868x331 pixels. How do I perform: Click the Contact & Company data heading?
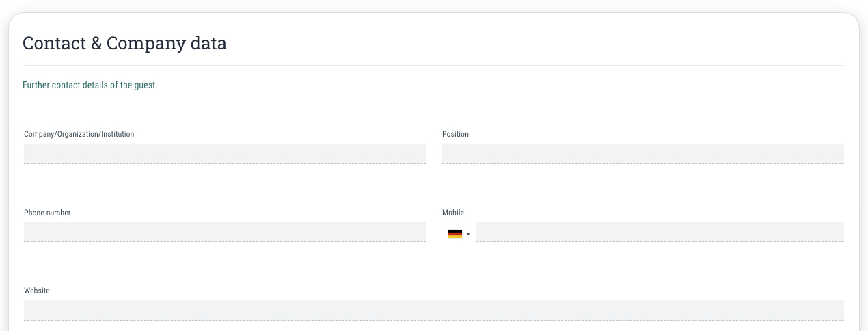tap(124, 44)
